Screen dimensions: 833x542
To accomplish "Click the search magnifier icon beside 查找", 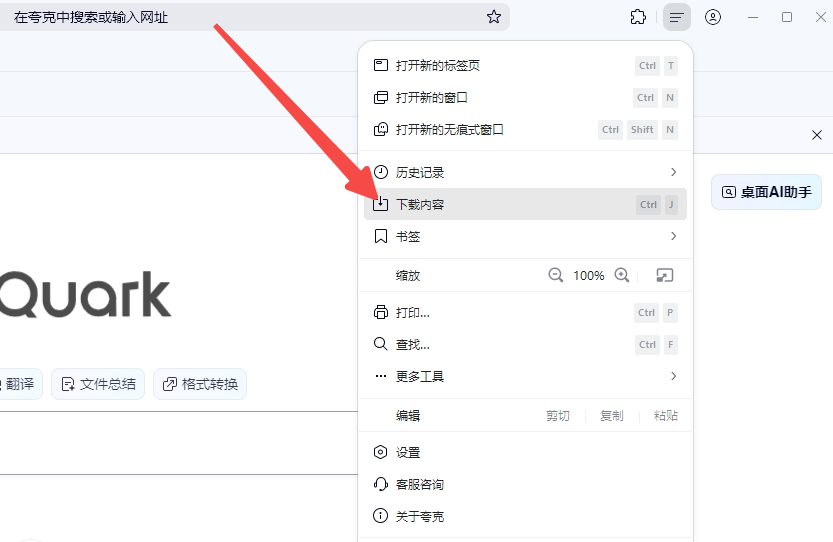I will click(x=380, y=344).
